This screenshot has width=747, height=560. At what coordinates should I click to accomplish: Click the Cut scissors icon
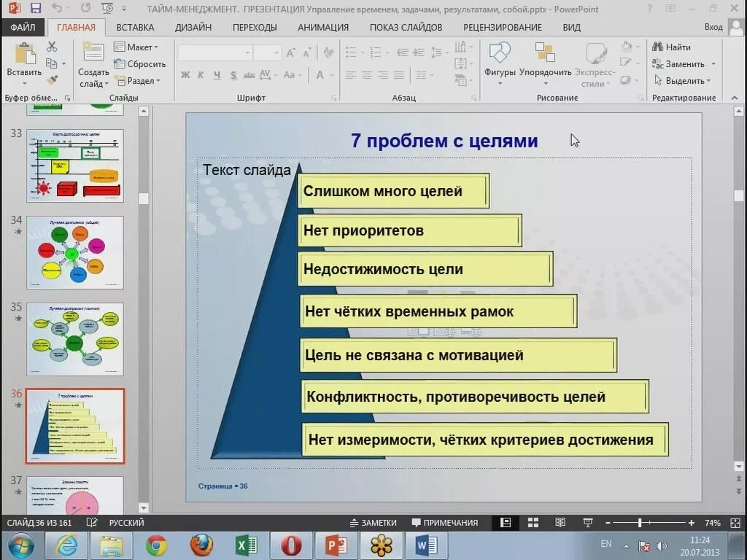[x=52, y=46]
